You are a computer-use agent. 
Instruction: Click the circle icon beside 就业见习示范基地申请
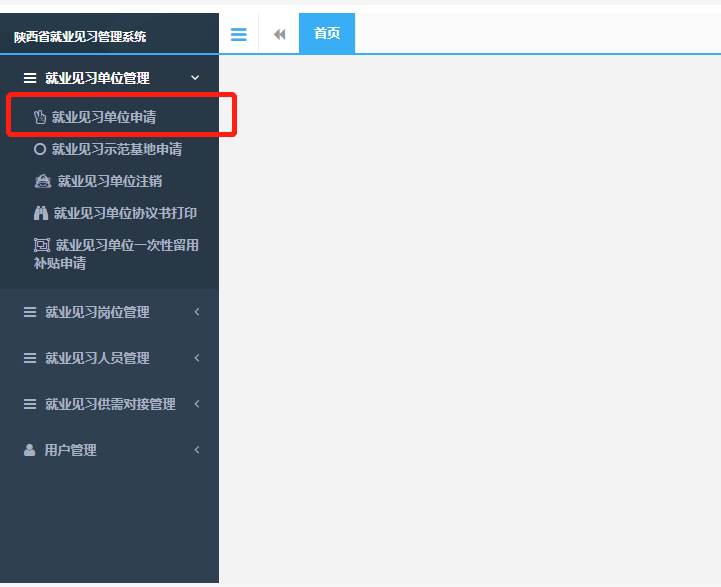pos(40,149)
